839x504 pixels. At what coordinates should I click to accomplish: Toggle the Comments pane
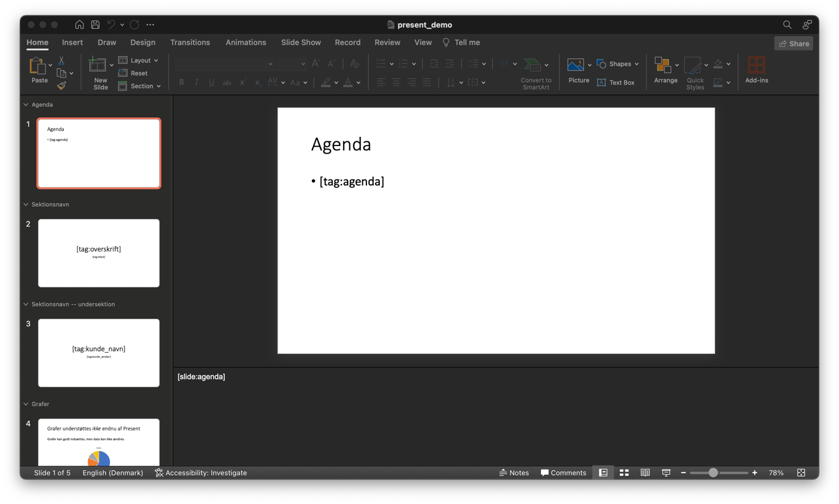click(x=563, y=472)
